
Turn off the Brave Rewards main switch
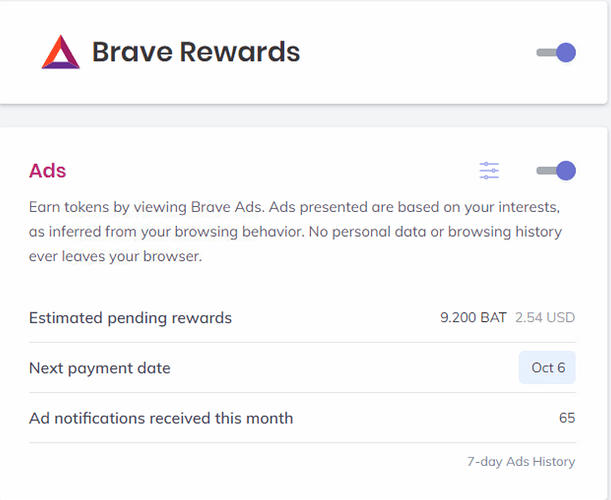click(x=556, y=52)
